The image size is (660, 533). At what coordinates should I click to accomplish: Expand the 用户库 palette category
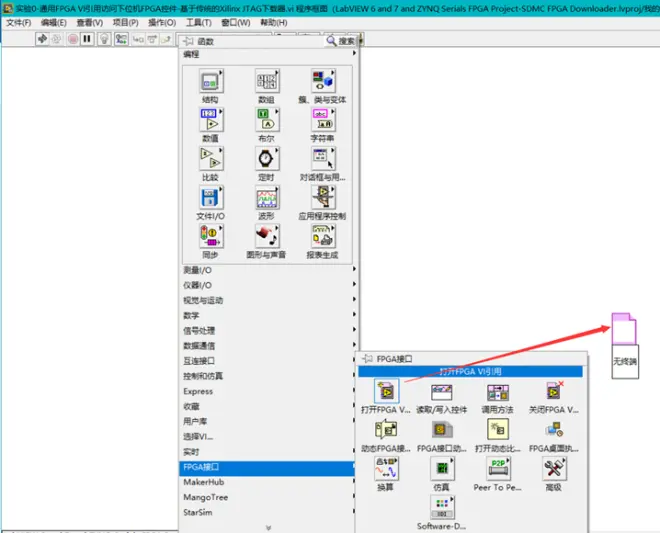pyautogui.click(x=269, y=421)
